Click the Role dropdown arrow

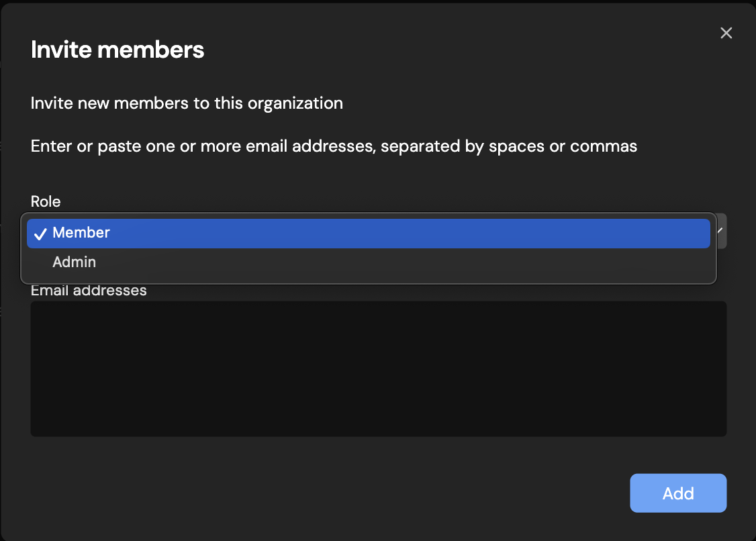[x=721, y=230]
